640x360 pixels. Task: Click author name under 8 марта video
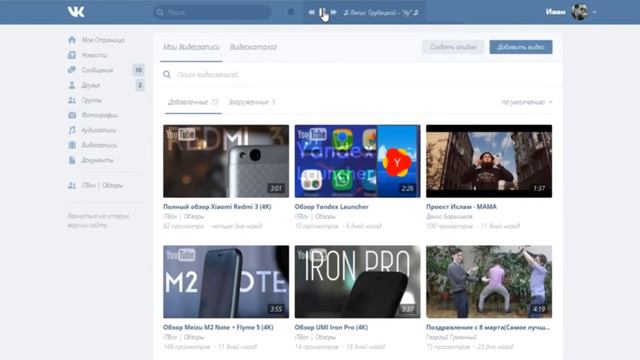click(x=451, y=337)
